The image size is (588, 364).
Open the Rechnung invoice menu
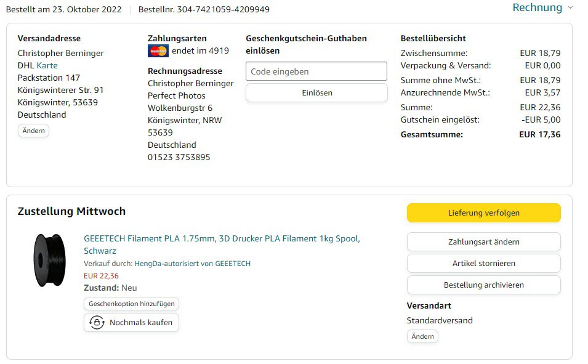click(x=537, y=8)
